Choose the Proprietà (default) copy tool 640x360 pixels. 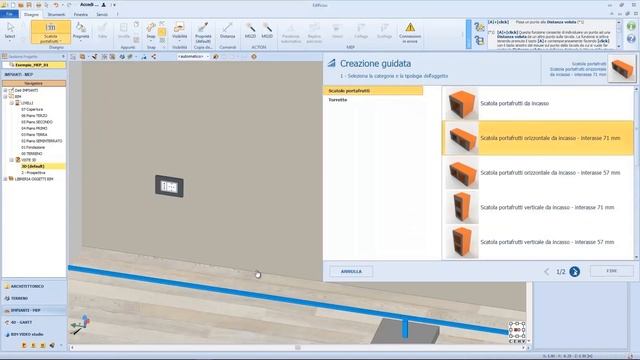coord(203,33)
